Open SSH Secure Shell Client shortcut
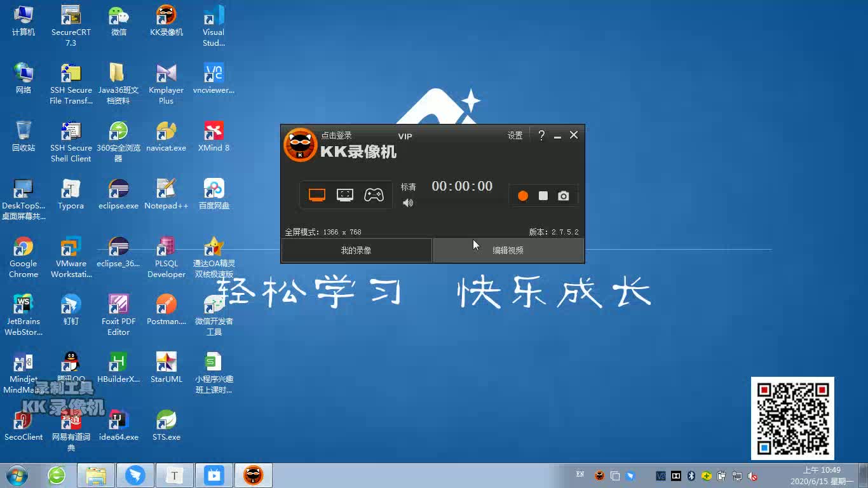Image resolution: width=868 pixels, height=488 pixels. coord(71,142)
